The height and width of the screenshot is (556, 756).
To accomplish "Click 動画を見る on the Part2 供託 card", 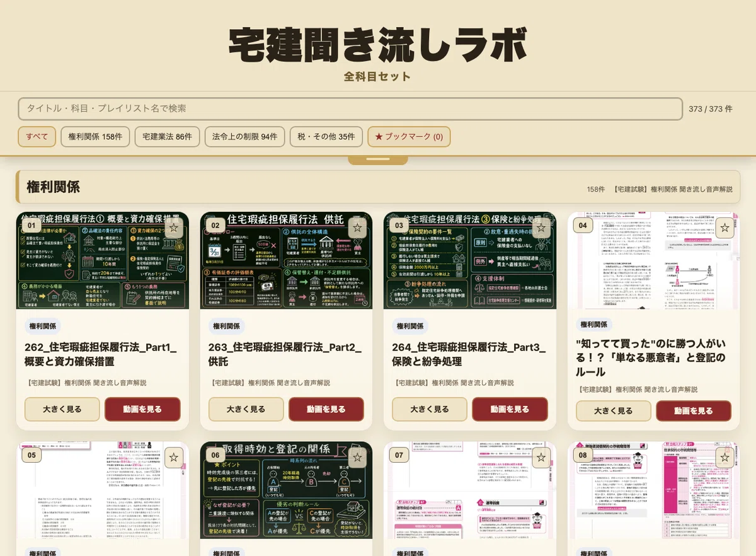I will (326, 409).
